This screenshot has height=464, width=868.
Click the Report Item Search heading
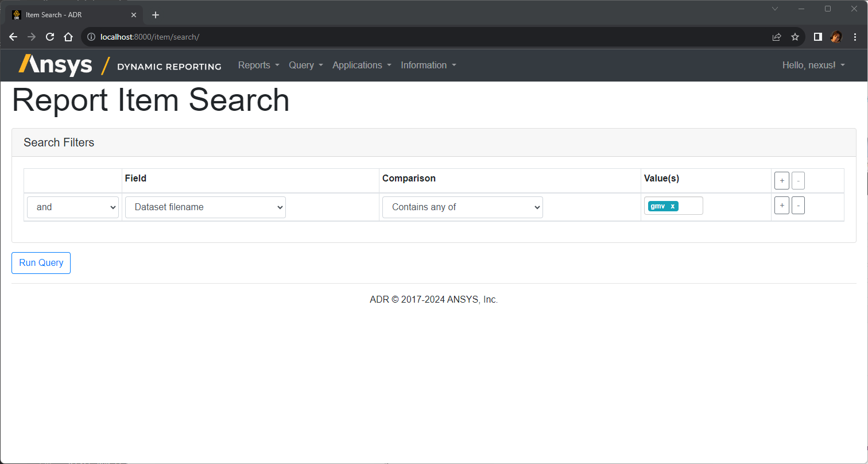(150, 100)
